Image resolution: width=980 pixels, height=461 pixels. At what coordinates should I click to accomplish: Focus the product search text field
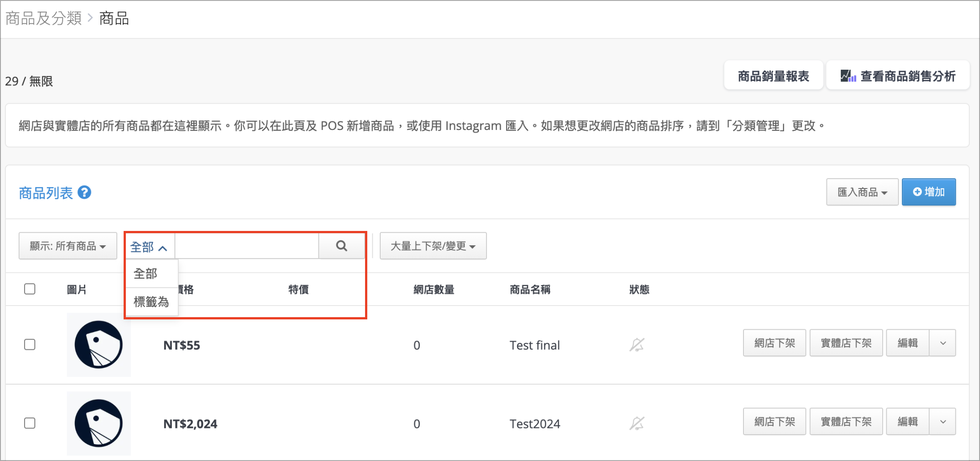click(247, 246)
